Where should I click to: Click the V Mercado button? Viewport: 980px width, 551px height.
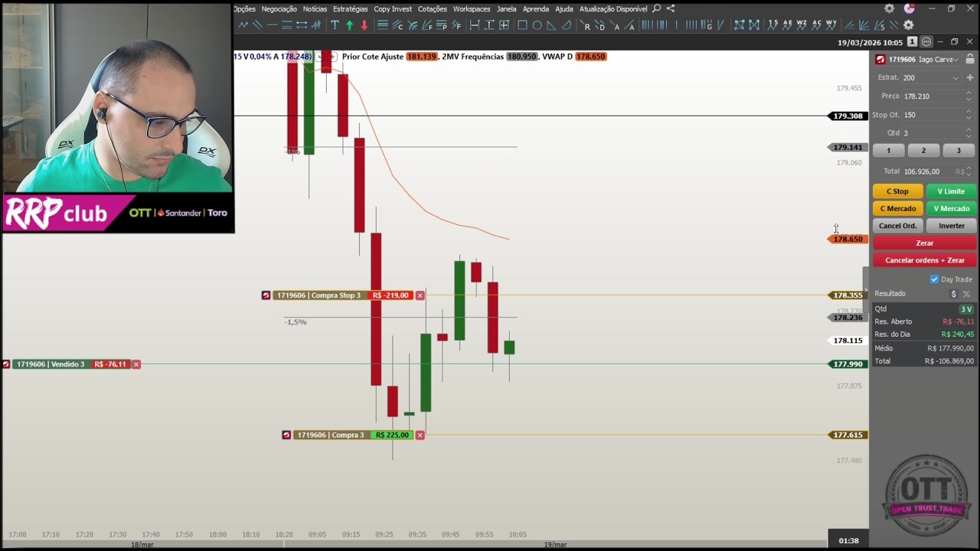point(951,208)
